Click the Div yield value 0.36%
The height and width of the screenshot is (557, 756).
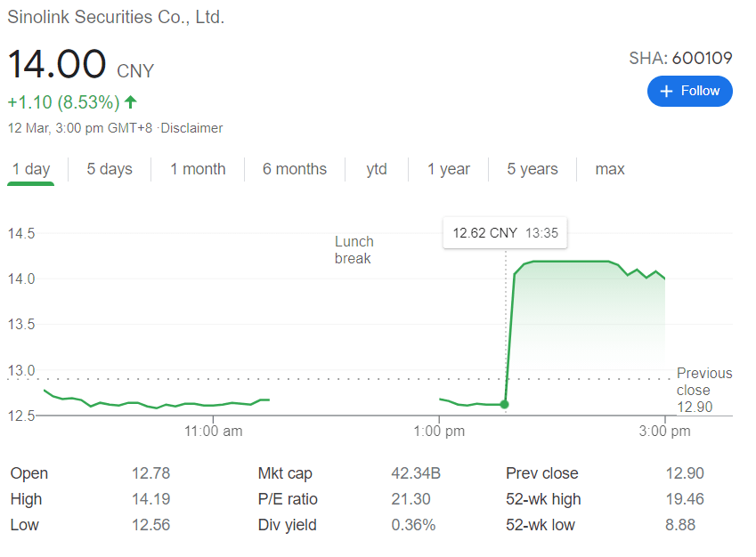click(x=413, y=525)
